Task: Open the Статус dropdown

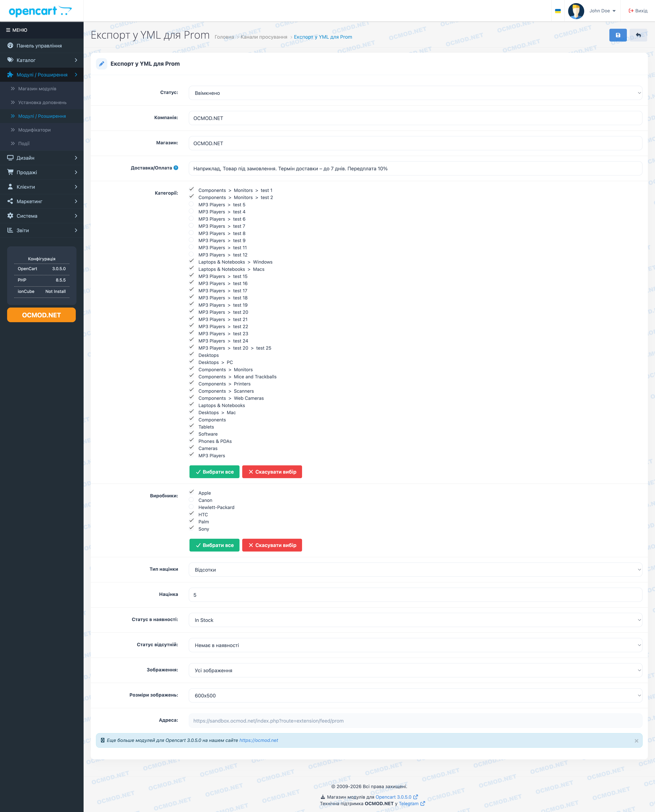Action: [x=415, y=93]
